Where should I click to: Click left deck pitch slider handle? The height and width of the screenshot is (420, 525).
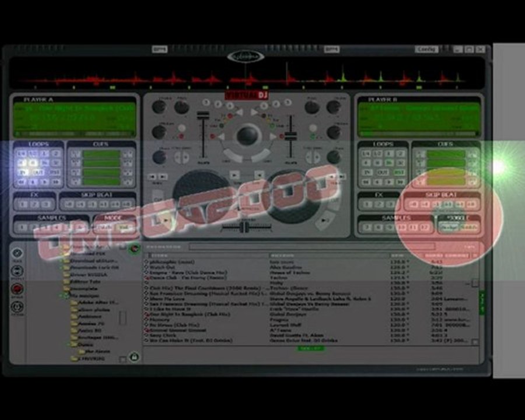[203, 116]
